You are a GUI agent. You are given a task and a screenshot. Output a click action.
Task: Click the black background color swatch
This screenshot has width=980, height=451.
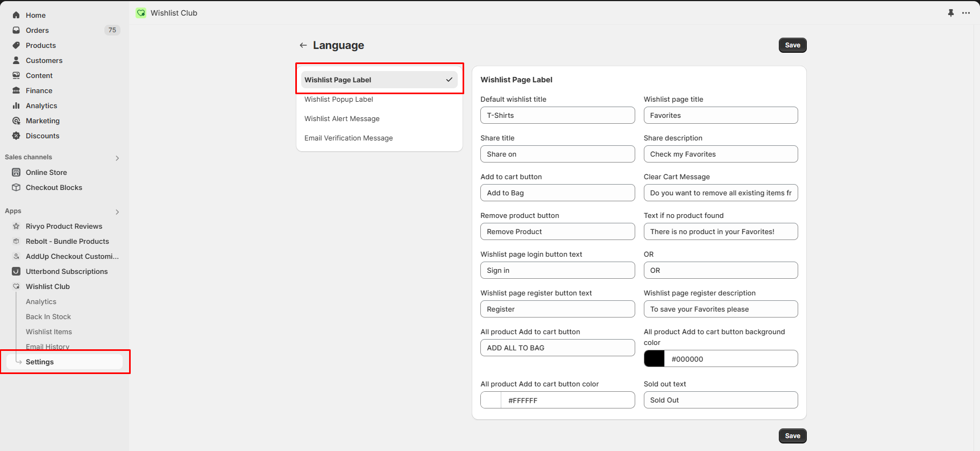point(655,359)
